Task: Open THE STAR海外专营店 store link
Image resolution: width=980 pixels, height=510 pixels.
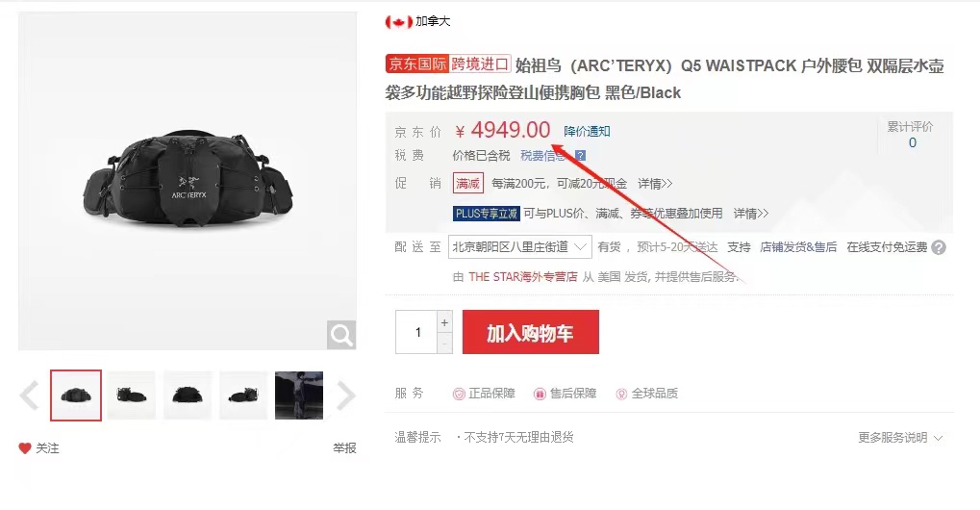Action: (x=522, y=277)
